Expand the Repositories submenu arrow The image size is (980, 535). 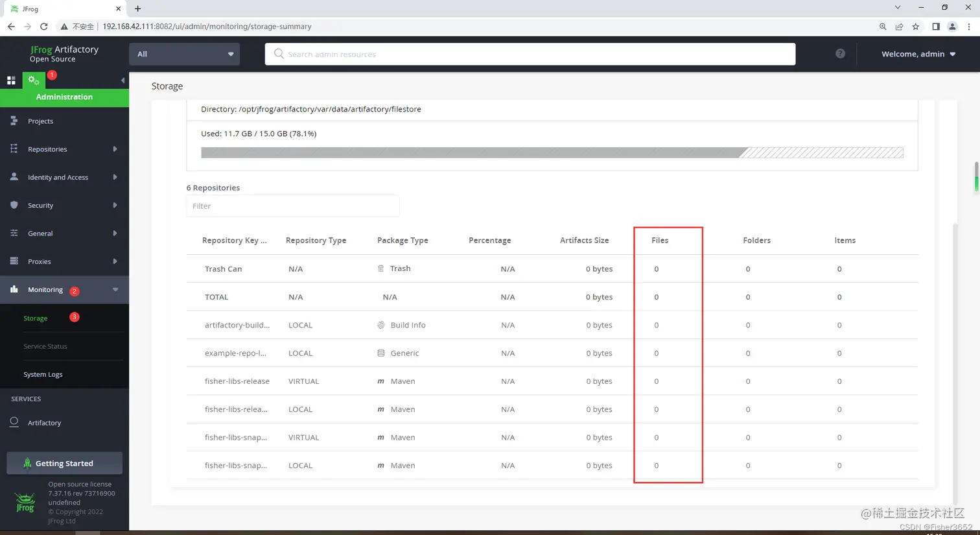[115, 149]
